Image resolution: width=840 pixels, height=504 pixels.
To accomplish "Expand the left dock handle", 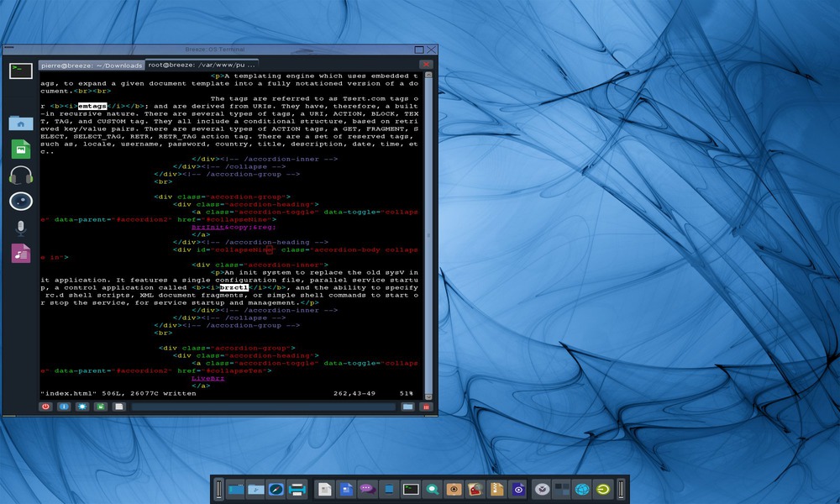I will pos(219,488).
